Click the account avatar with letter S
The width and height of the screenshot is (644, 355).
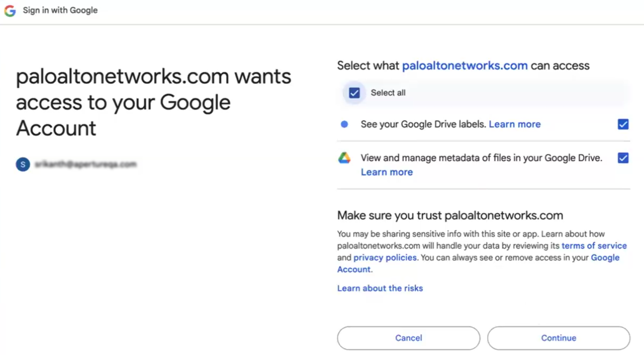click(23, 164)
